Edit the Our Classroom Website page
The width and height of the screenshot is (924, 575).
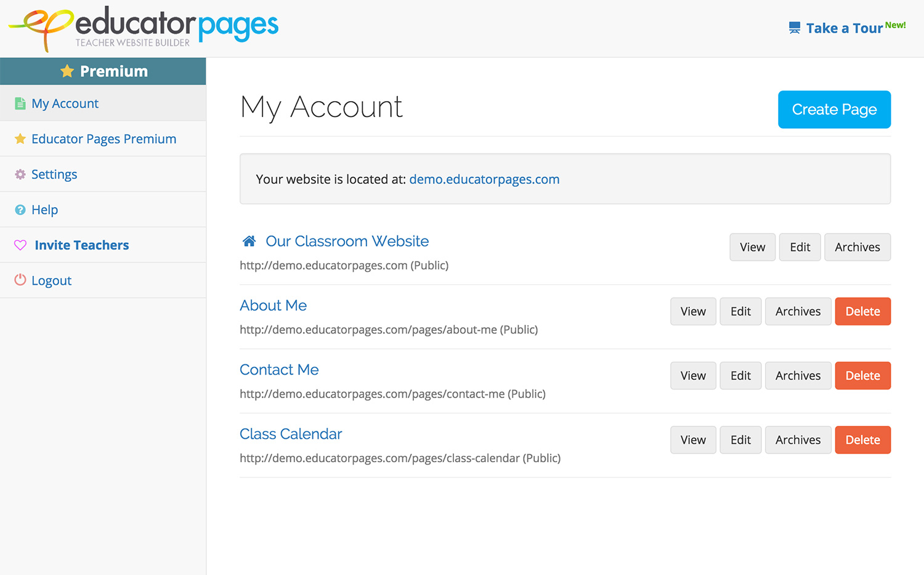click(x=800, y=247)
